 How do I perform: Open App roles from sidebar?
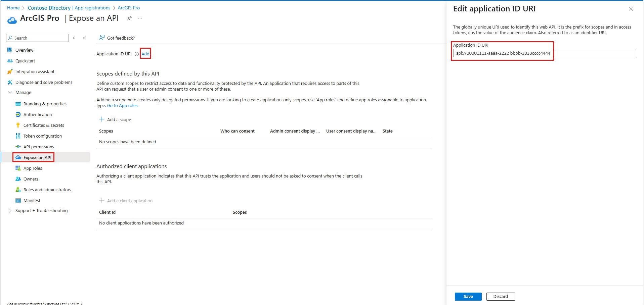[x=33, y=168]
